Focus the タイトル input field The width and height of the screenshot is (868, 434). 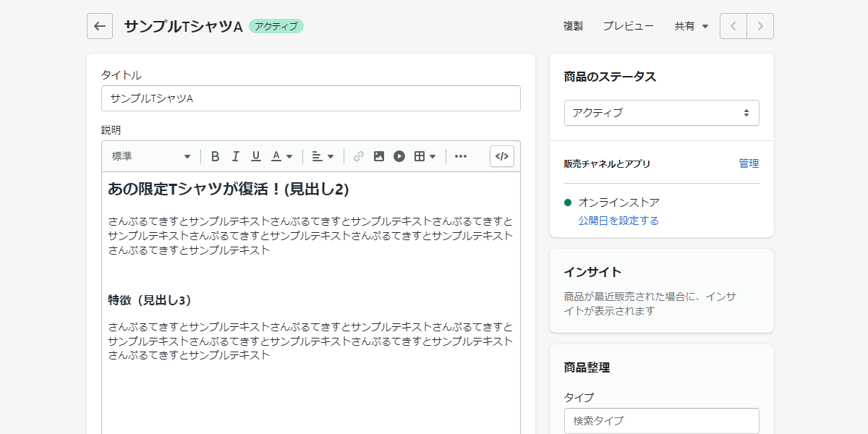[x=311, y=98]
